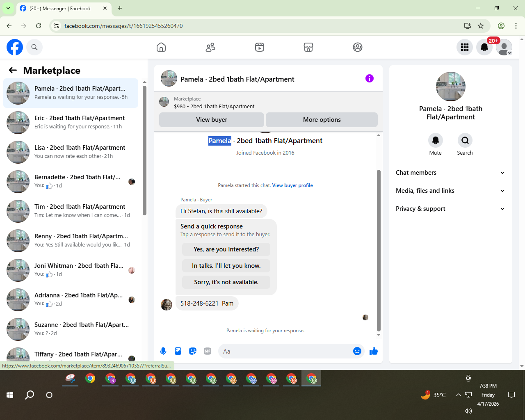Expand Media, files and links section

pyautogui.click(x=450, y=191)
